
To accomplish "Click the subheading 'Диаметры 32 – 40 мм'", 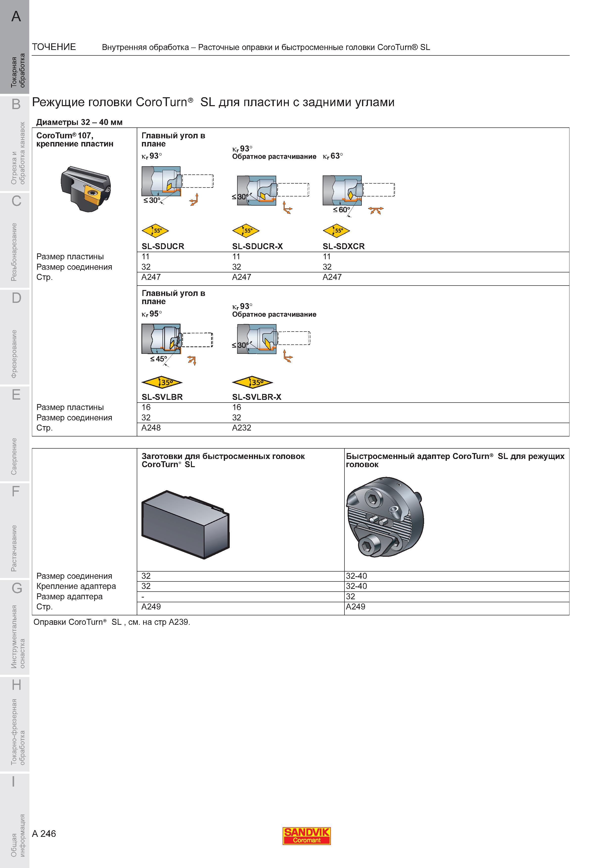I will [x=79, y=122].
